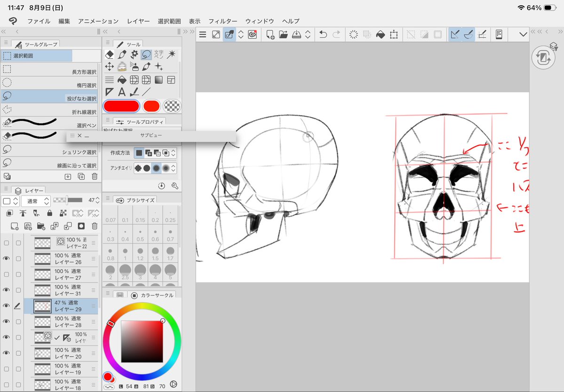564x392 pixels.
Task: Open the hamburger menu in command bar
Action: (203, 34)
